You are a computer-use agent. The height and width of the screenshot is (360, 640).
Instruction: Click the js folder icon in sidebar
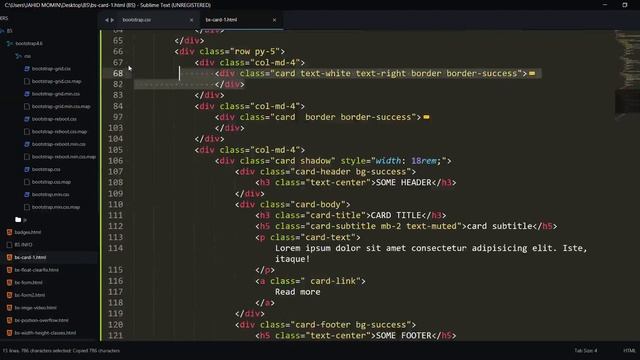pyautogui.click(x=18, y=220)
